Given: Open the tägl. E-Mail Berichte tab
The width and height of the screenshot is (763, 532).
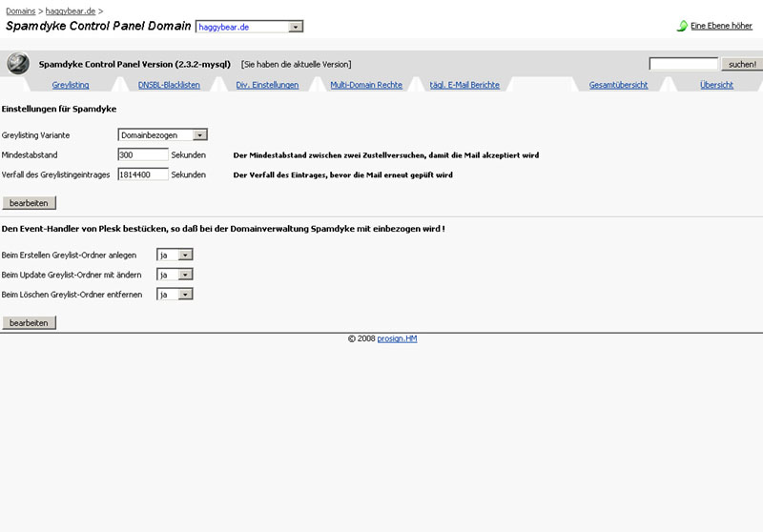Looking at the screenshot, I should coord(464,85).
